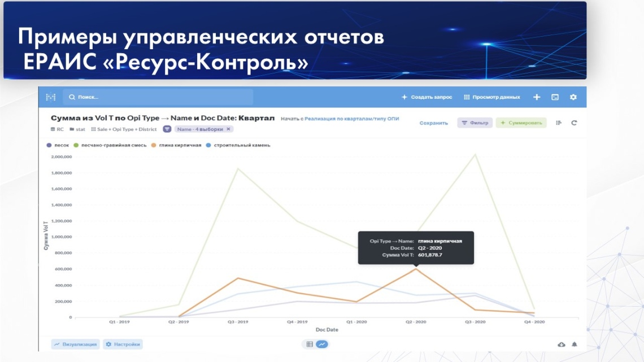Viewport: 644px width, 362px height.
Task: Expand the purple filter icon next to Name
Action: click(x=167, y=129)
